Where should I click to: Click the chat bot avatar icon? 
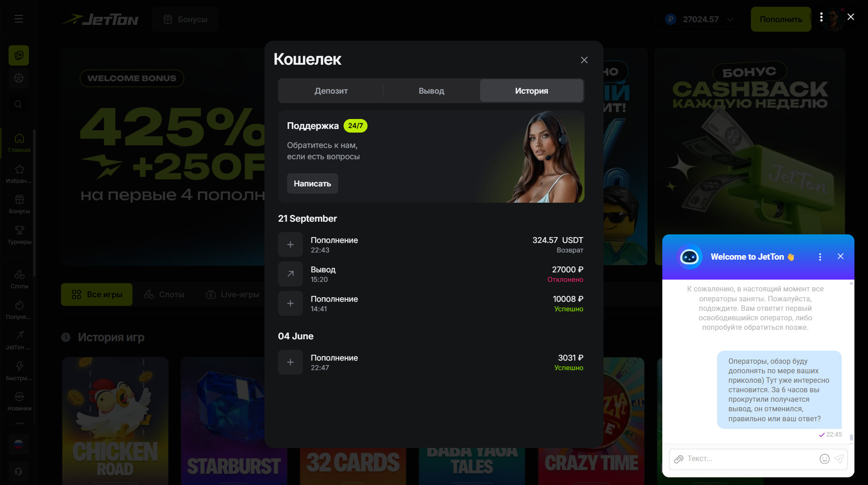689,257
